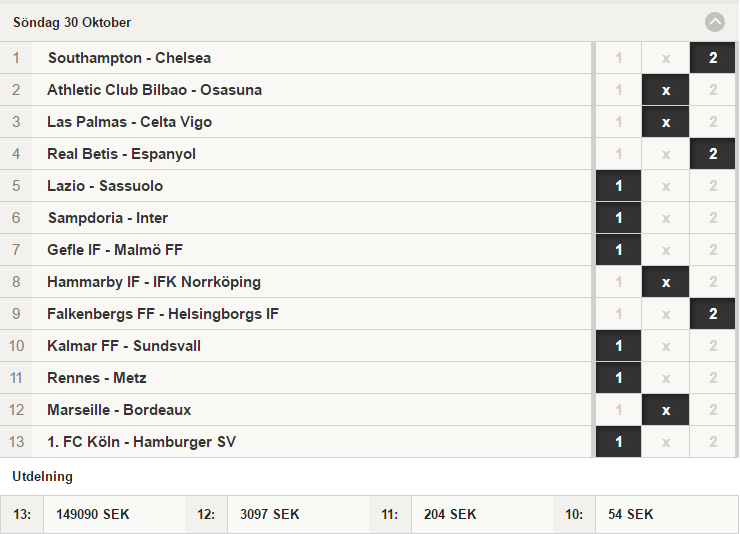Select outcome 1 for Hammarby IF - IFK Norrköping
The width and height of the screenshot is (740, 534).
pyautogui.click(x=618, y=282)
